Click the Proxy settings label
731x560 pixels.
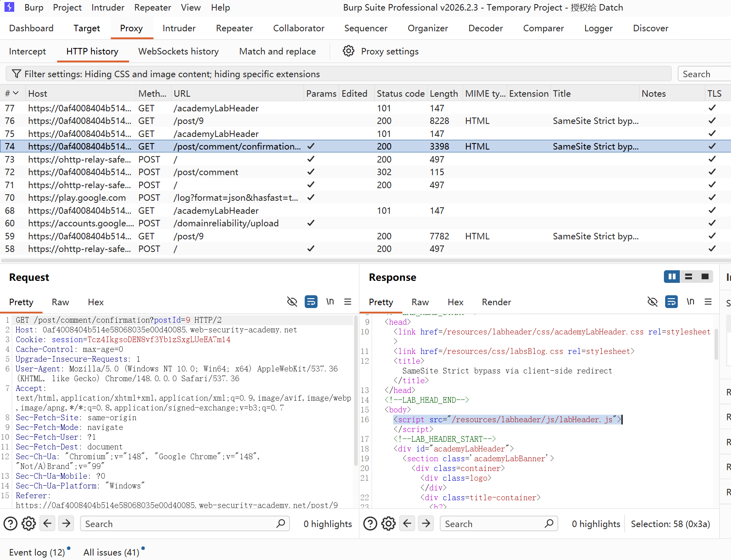pos(389,51)
